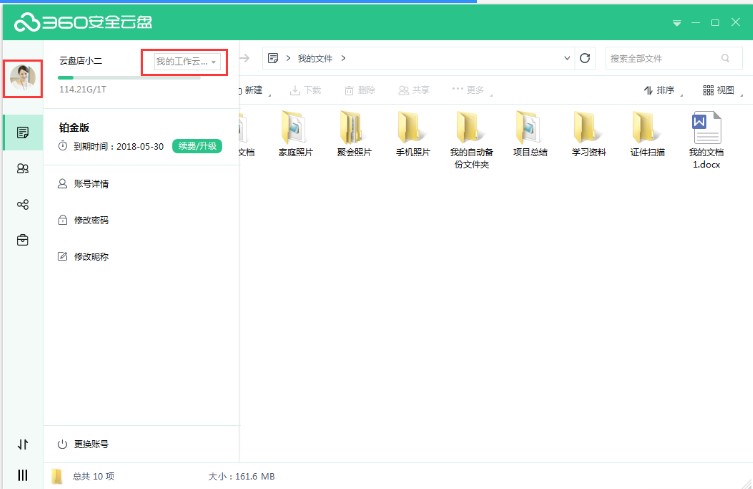The width and height of the screenshot is (753, 489).
Task: Open the share sidebar icon
Action: [23, 204]
